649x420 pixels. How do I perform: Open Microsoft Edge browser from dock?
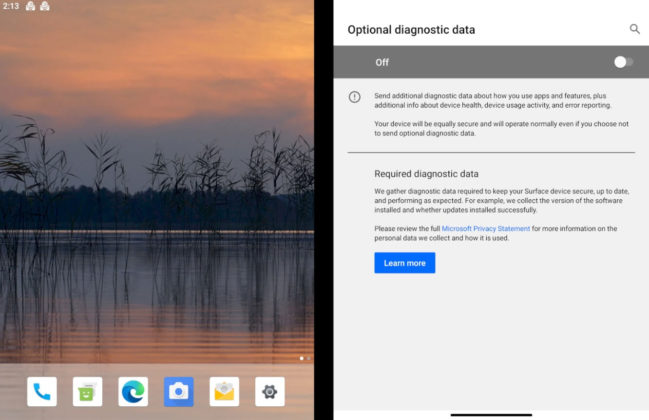pos(133,392)
